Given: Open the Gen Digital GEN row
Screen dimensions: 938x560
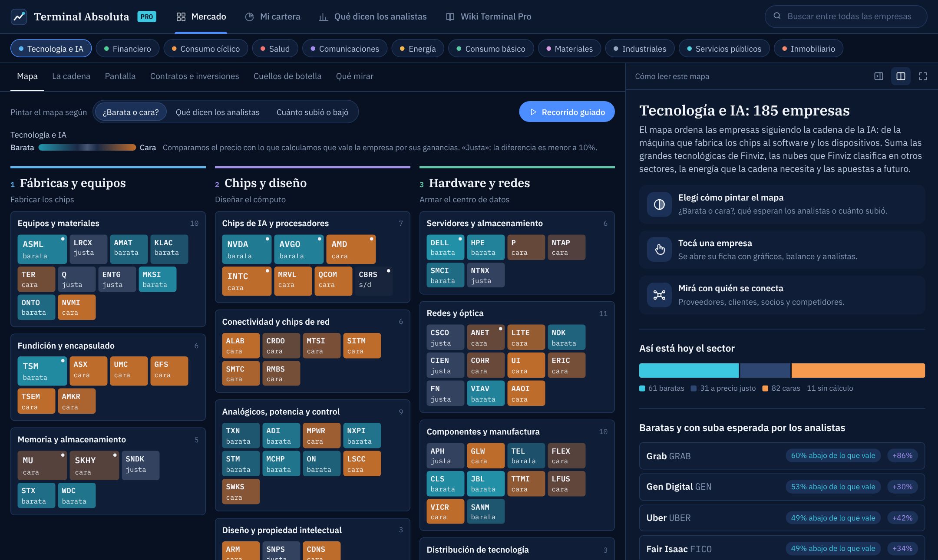Looking at the screenshot, I should click(x=782, y=487).
